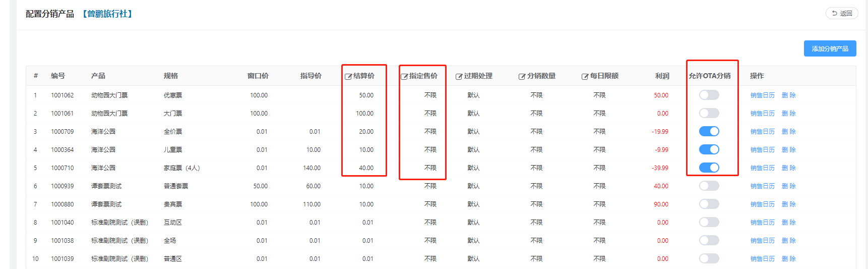Viewport: 868px width, 269px height.
Task: Click edit icon beside 分销数量 column header
Action: point(522,77)
